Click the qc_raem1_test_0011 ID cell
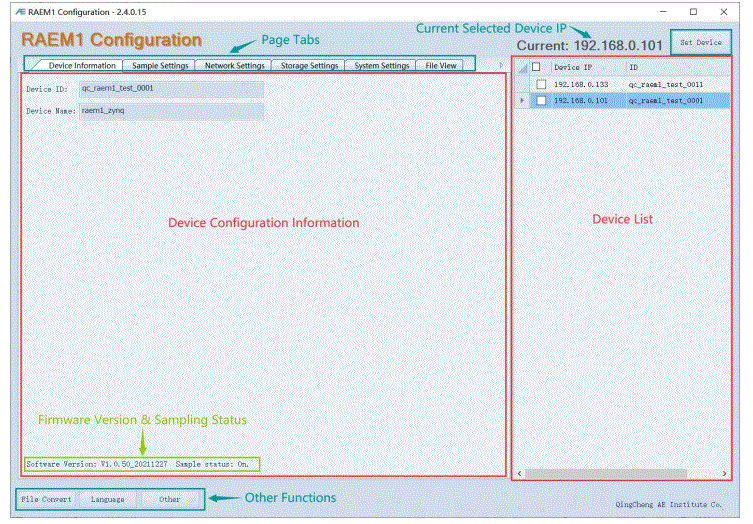 click(x=678, y=84)
